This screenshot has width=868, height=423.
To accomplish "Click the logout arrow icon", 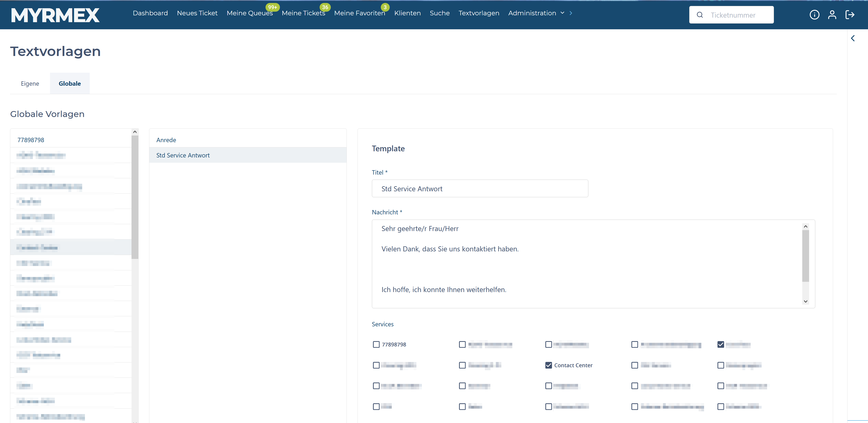I will pyautogui.click(x=850, y=15).
